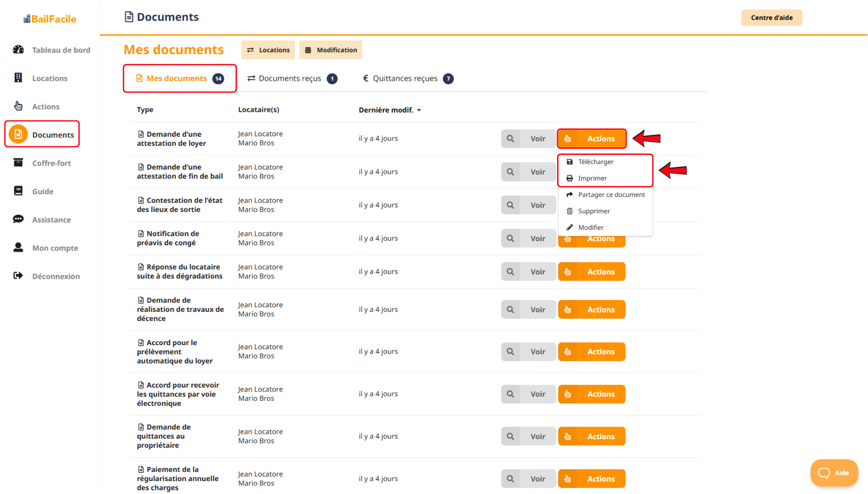Click the Centre d'aide button
Viewport: 868px width, 494px height.
(x=771, y=17)
